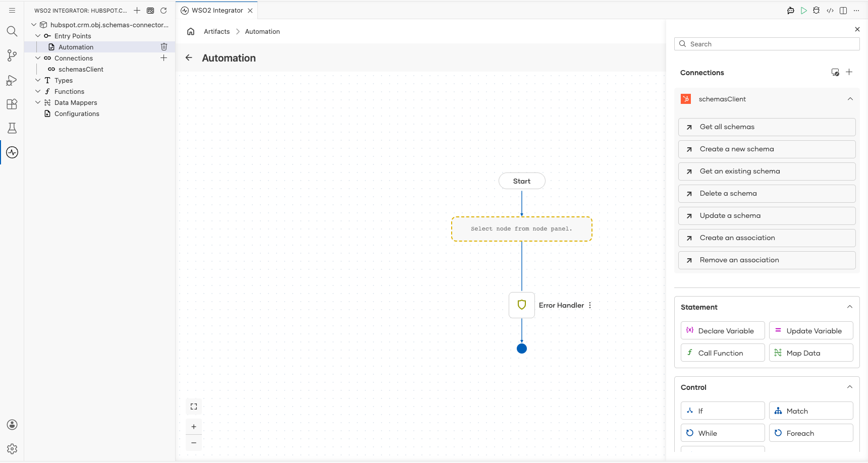
Task: Open the WSO2 Integrator activity icon
Action: 12,152
